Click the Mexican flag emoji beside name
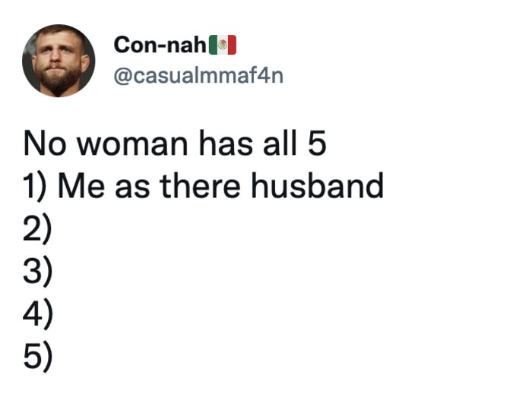 coord(223,45)
